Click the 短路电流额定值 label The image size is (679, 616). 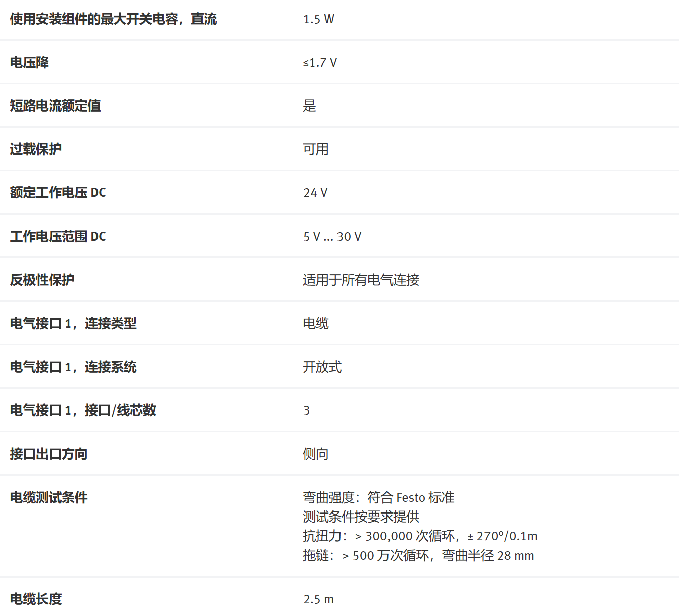[55, 106]
